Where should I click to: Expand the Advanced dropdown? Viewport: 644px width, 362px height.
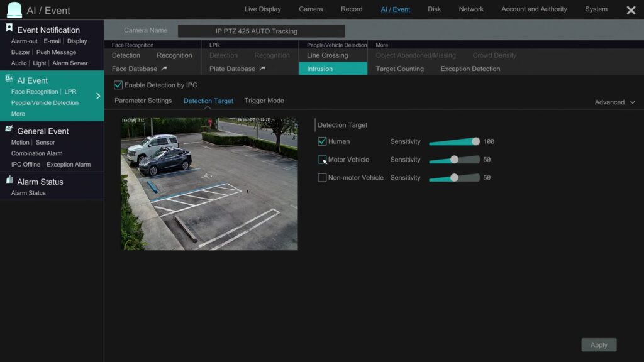tap(615, 102)
